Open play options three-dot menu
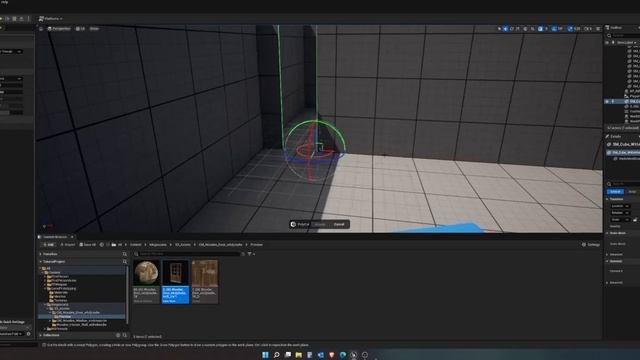Screen dimensions: 640x360 pos(28,18)
